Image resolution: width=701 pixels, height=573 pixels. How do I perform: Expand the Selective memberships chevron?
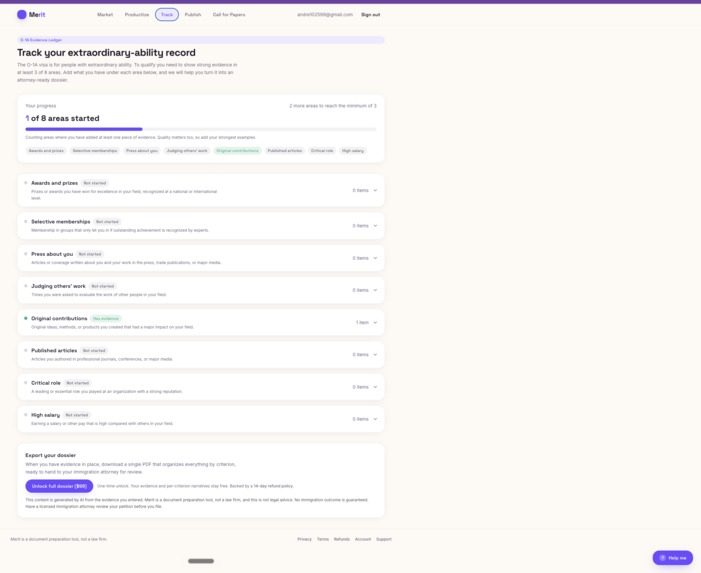click(375, 226)
